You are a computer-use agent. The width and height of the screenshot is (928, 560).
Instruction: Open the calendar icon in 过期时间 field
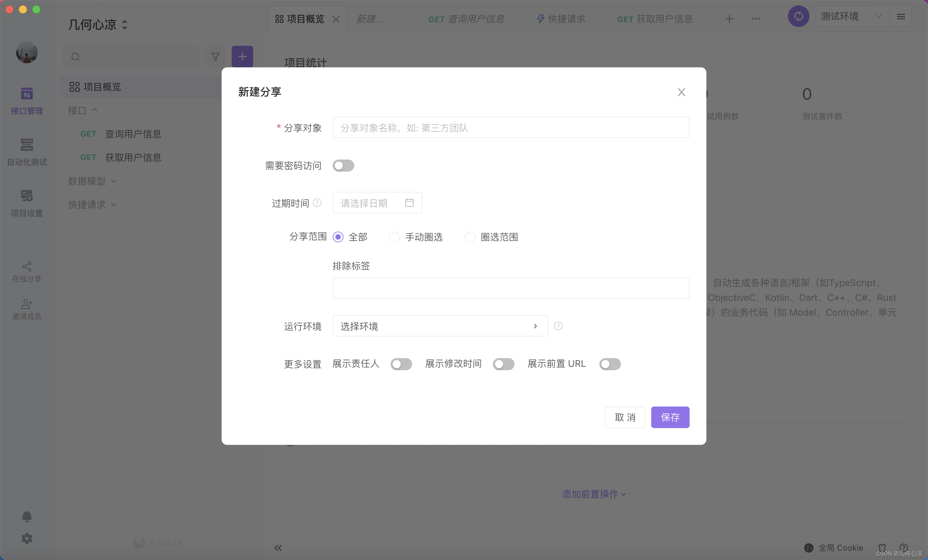[x=409, y=203]
